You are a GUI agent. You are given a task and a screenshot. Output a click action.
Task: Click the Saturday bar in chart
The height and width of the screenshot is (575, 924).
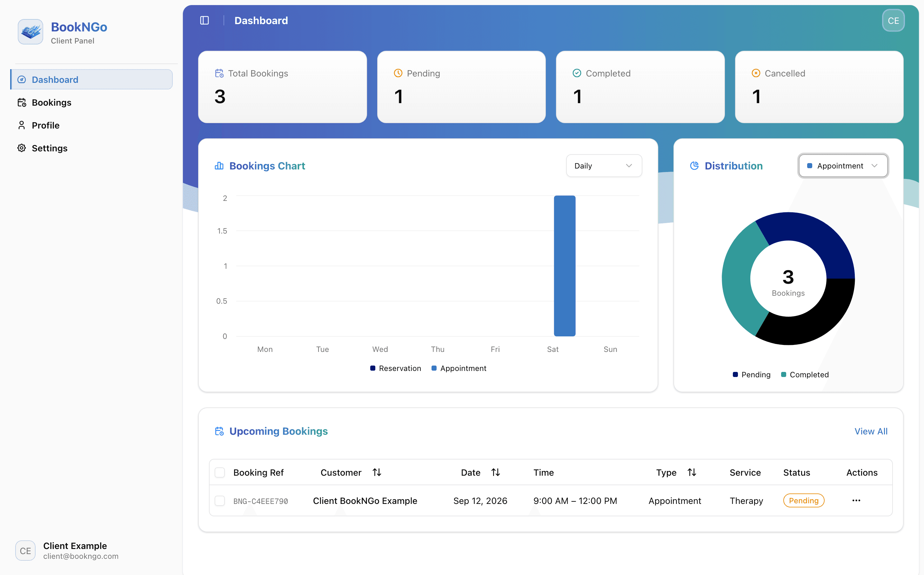(565, 266)
